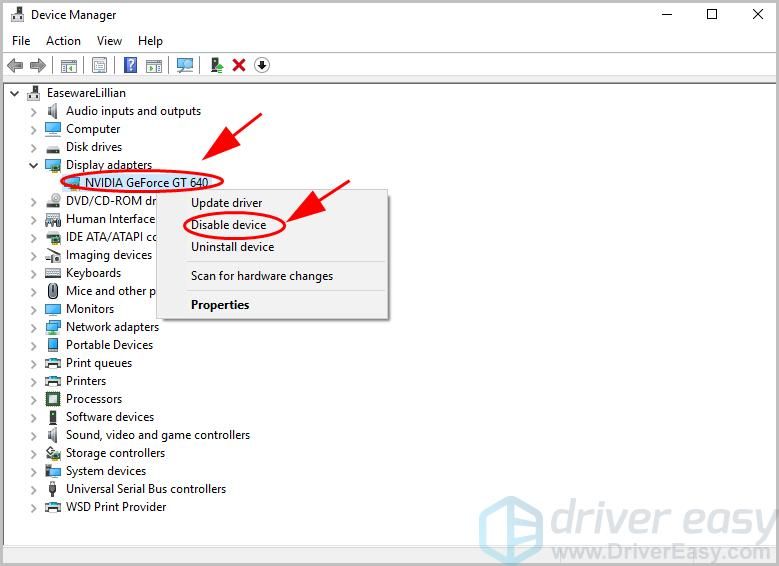Viewport: 779px width, 566px height.
Task: Select Update driver in context menu
Action: coord(226,203)
